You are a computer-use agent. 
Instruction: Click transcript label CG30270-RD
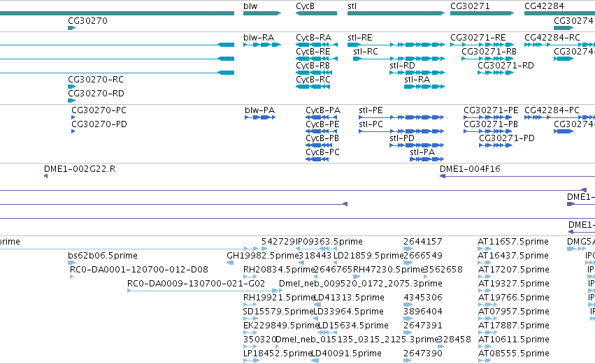[x=96, y=94]
